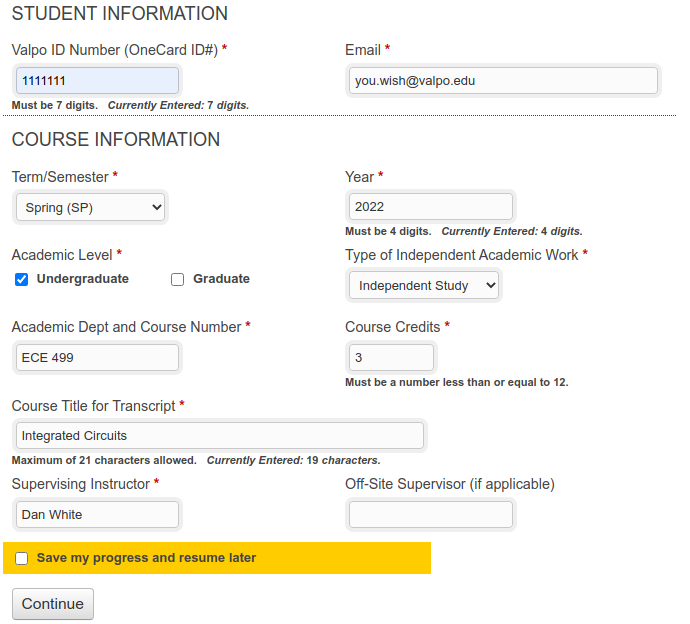Click the 'Must be 4 digits.' hint text

tap(388, 231)
